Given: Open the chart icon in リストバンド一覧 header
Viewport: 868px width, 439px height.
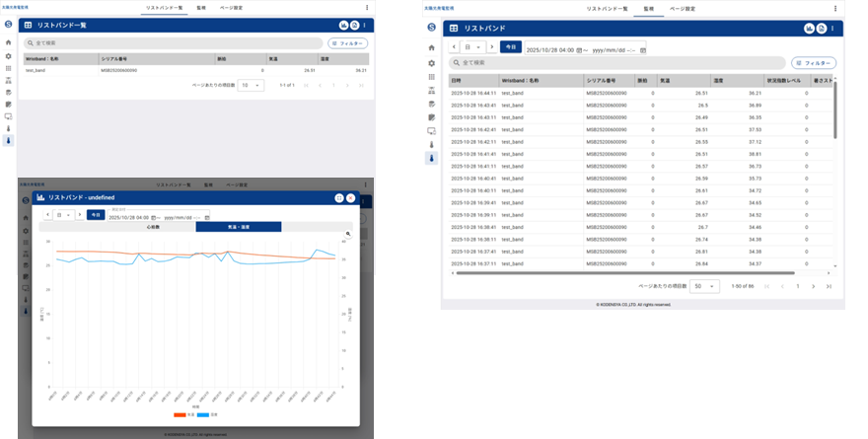Looking at the screenshot, I should pos(342,25).
